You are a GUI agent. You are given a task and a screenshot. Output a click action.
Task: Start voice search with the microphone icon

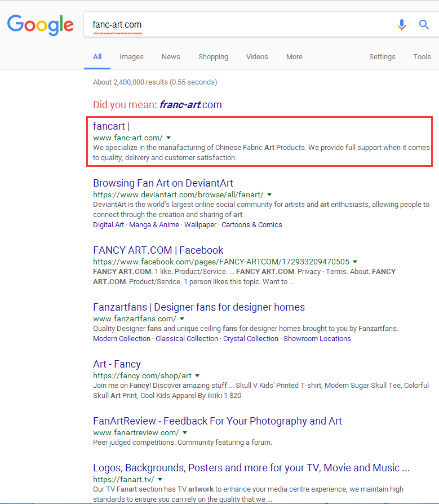[x=401, y=24]
